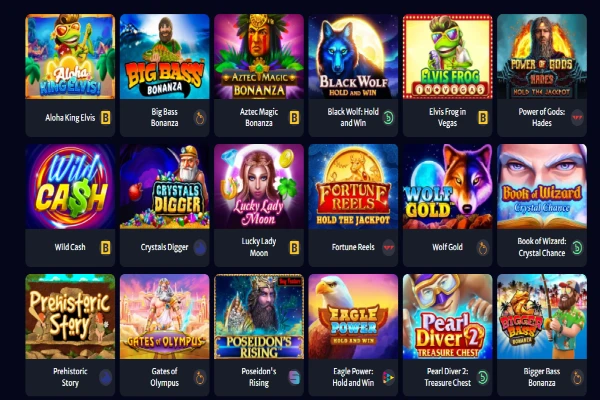Click the provider icon next to Big Bass Bonanza

[199, 118]
